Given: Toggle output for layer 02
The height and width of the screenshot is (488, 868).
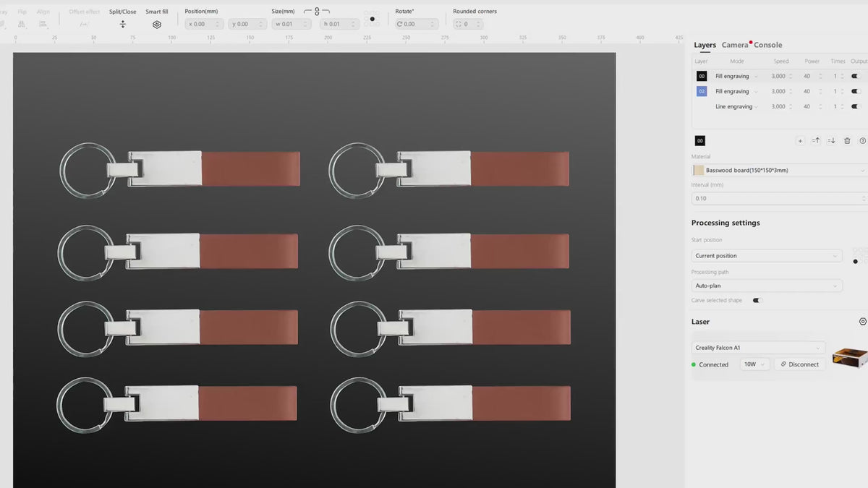Looking at the screenshot, I should coord(856,91).
